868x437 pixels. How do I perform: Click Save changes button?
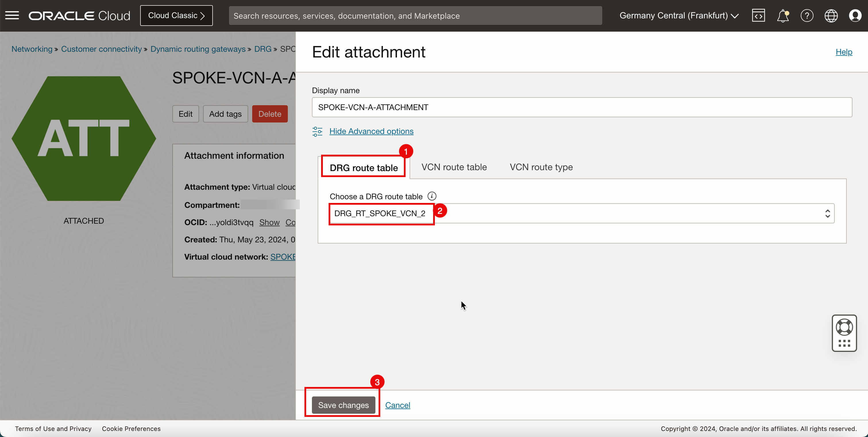click(344, 405)
